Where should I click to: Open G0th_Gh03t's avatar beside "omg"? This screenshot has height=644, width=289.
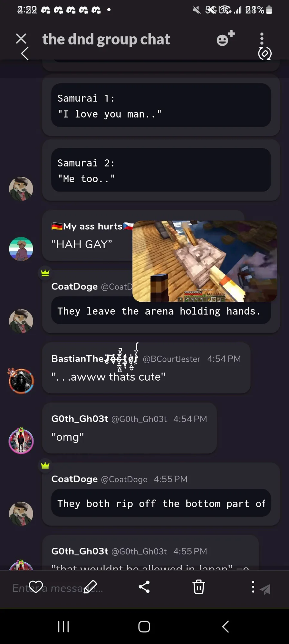click(x=21, y=441)
